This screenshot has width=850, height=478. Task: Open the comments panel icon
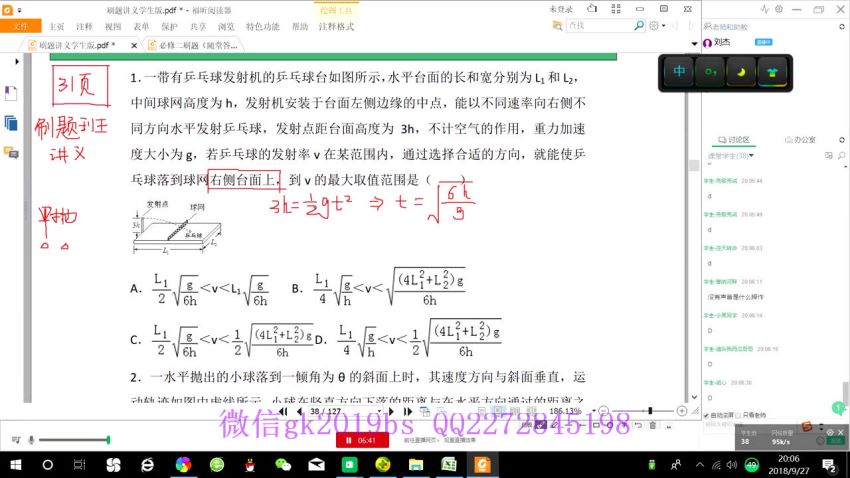(x=11, y=152)
